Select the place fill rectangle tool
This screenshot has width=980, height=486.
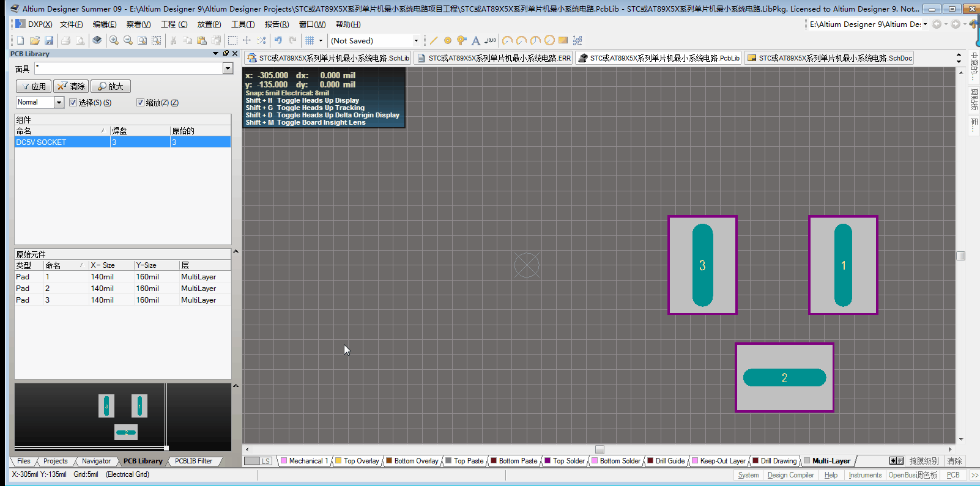click(x=563, y=40)
